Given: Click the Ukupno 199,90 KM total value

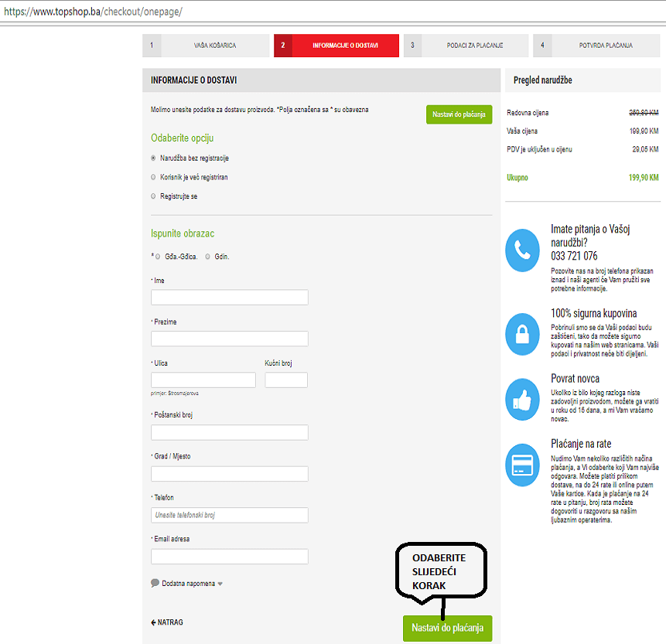Looking at the screenshot, I should click(x=644, y=178).
